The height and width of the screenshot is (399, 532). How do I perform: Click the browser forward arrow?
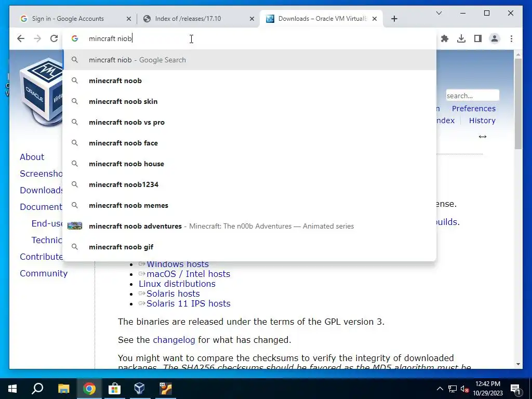[x=37, y=38]
